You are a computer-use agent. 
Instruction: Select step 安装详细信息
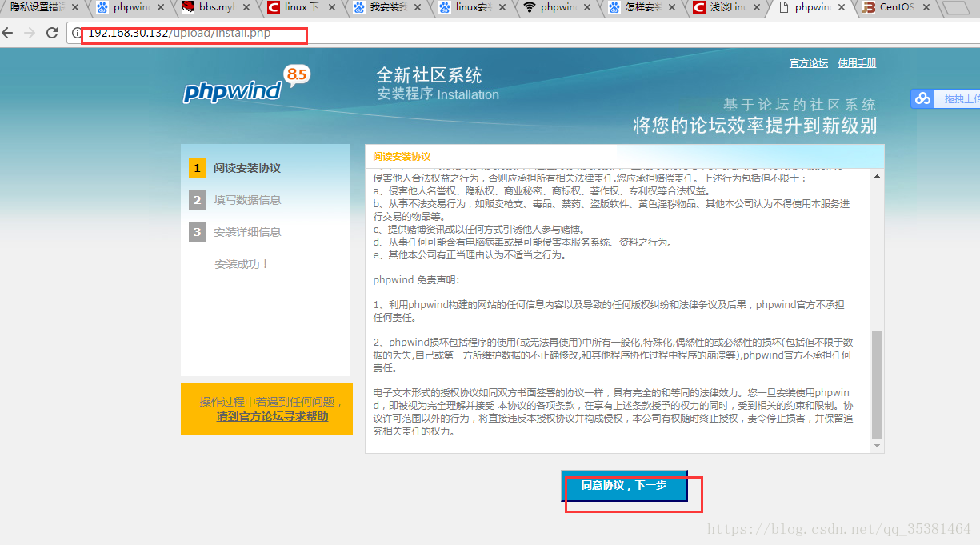tap(247, 232)
